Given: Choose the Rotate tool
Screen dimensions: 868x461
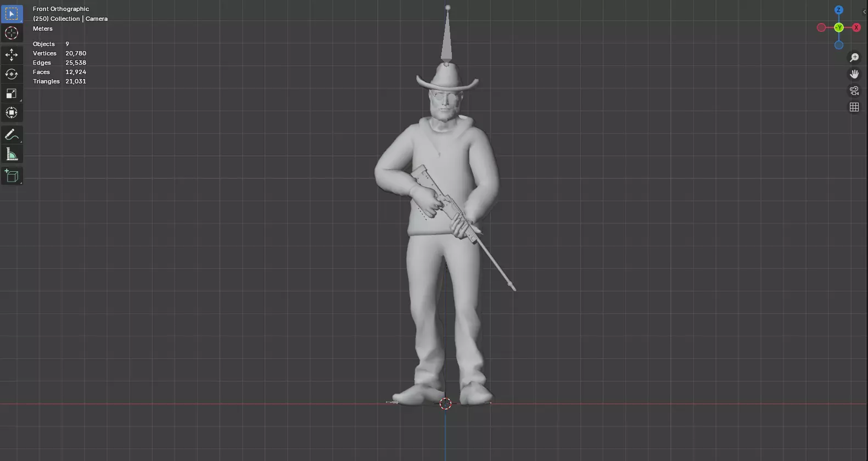Looking at the screenshot, I should [x=12, y=74].
